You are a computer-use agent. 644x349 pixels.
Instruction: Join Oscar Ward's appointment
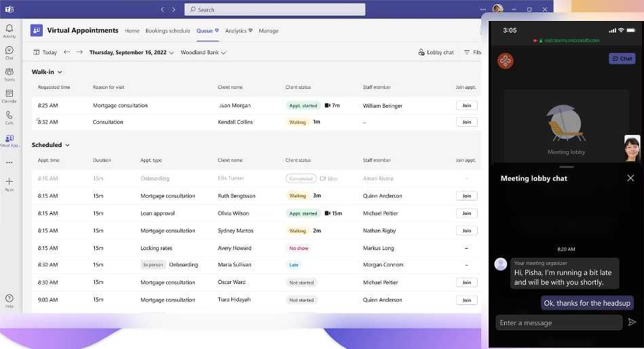(467, 282)
